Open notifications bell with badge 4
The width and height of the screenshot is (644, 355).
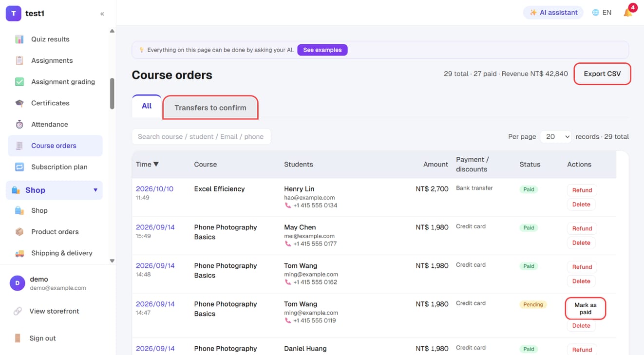pos(628,12)
